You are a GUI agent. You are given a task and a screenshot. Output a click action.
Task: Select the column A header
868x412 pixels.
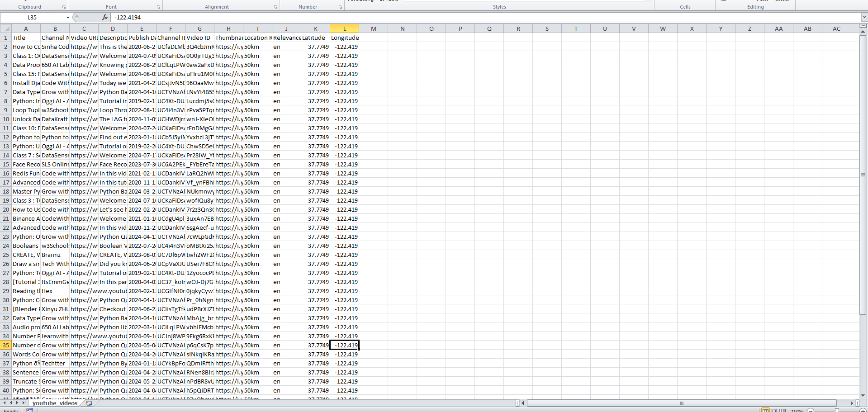[x=26, y=28]
